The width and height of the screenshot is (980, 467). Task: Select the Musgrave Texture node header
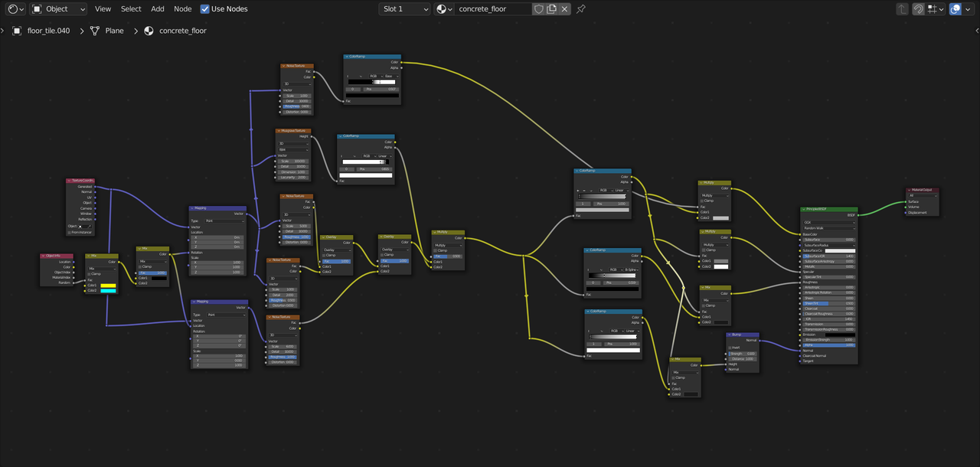click(293, 131)
